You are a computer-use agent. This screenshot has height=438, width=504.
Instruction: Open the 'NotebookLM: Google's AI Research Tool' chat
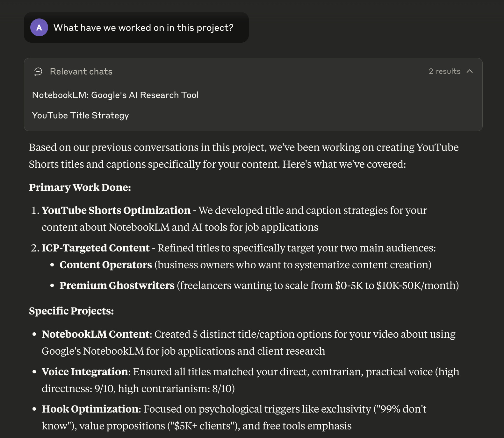(115, 95)
